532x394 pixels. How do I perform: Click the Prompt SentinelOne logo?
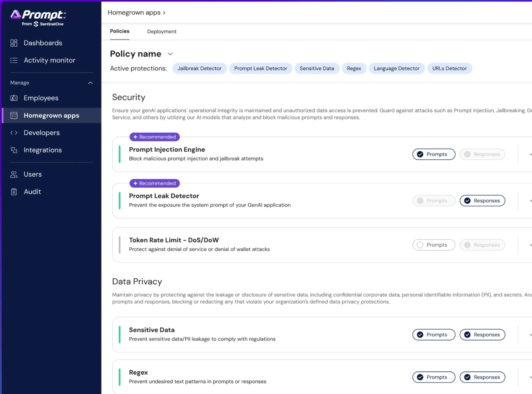(x=38, y=18)
